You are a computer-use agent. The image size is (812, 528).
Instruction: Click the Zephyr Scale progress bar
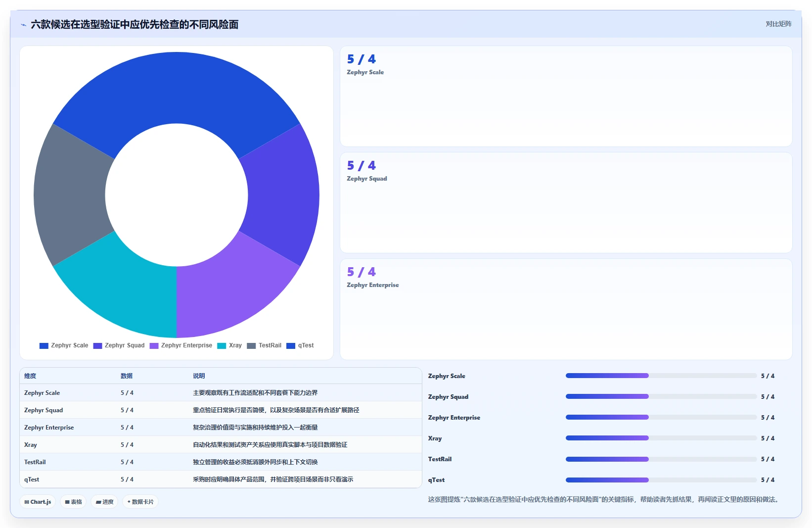coord(661,376)
